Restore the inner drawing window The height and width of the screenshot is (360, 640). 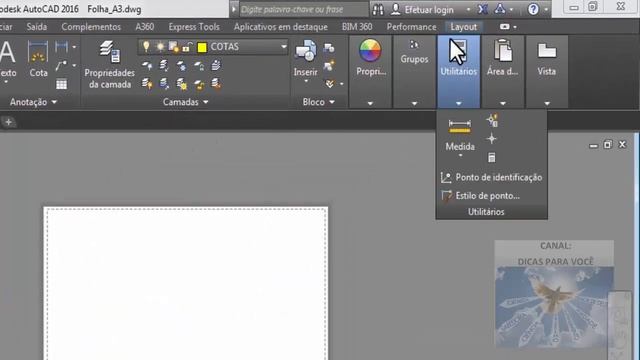[608, 144]
